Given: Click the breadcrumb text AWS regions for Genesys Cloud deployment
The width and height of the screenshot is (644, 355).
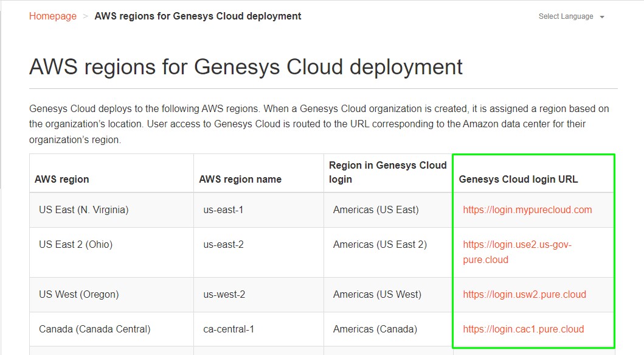Looking at the screenshot, I should click(198, 16).
